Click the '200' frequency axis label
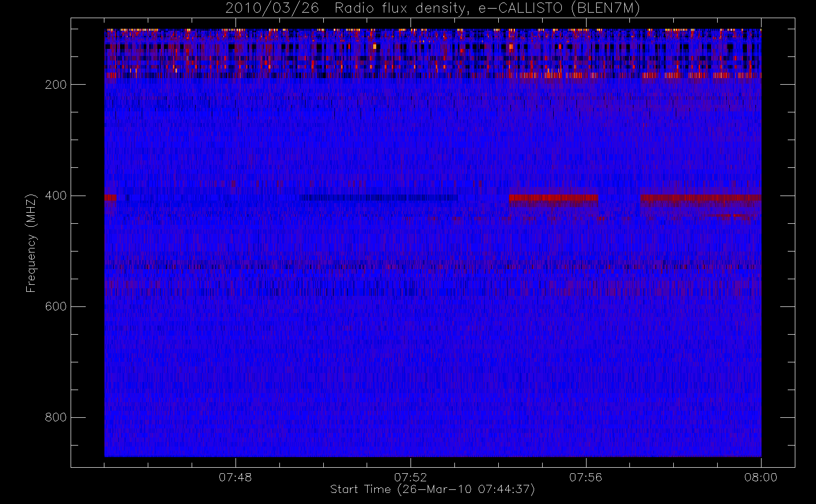Screen dimensions: 816x504 [x=55, y=85]
